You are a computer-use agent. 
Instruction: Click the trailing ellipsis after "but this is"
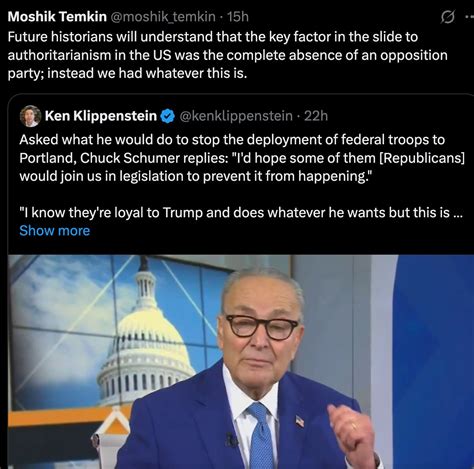click(x=458, y=213)
